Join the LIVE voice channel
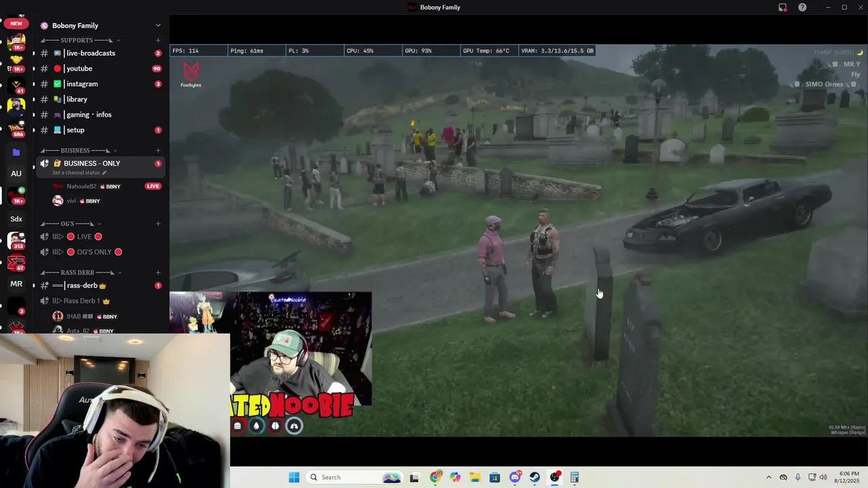 (100, 237)
